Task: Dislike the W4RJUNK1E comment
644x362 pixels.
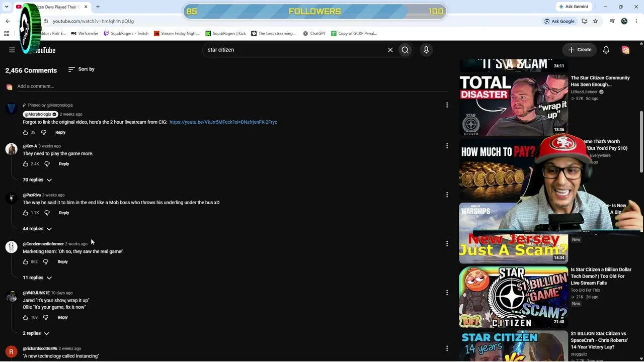Action: pos(46,318)
